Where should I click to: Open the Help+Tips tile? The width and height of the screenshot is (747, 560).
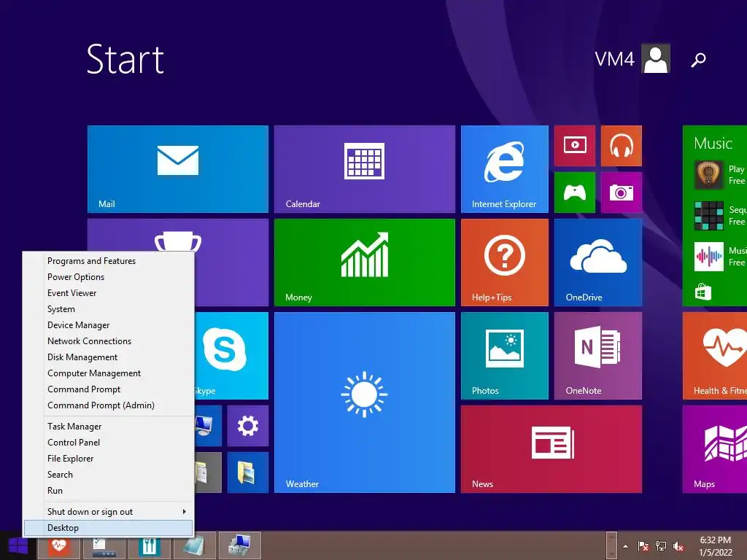coord(505,262)
